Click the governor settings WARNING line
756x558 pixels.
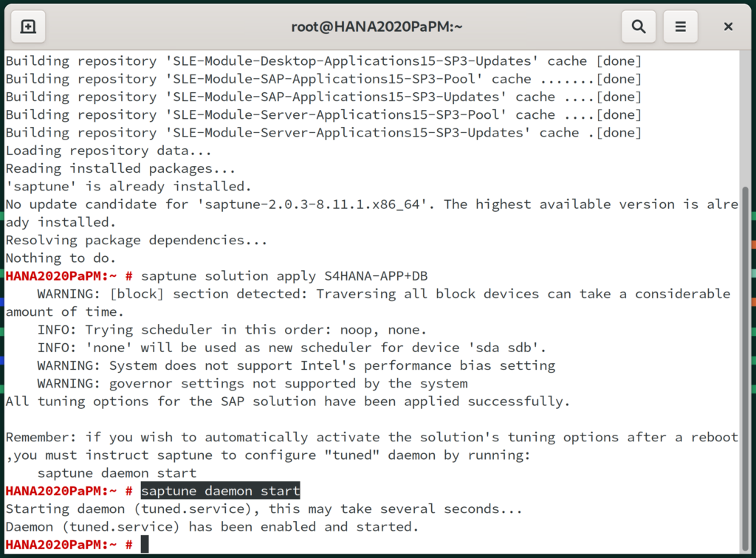(x=252, y=384)
